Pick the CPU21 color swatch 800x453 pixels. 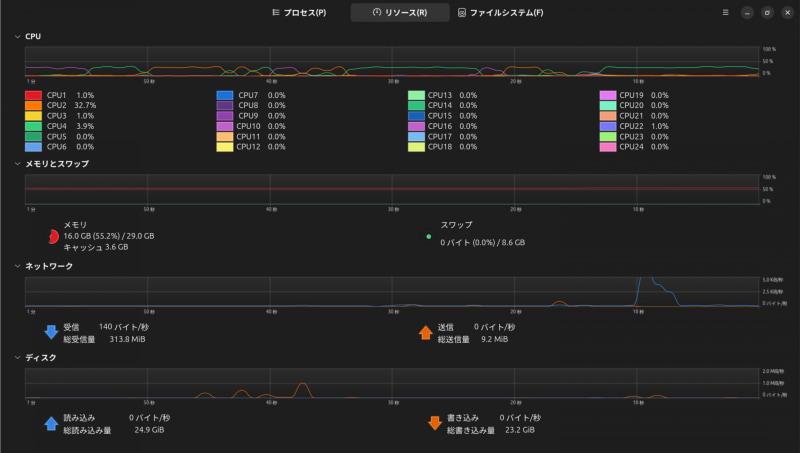[x=608, y=116]
